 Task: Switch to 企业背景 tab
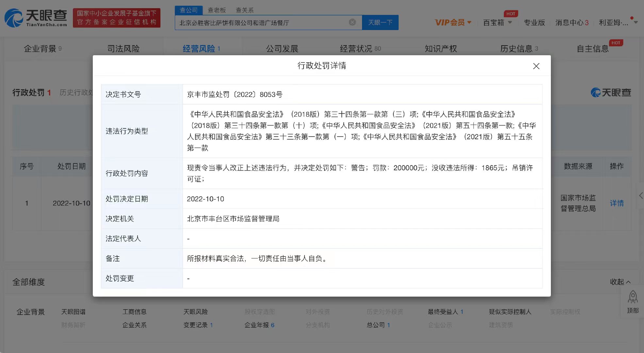[42, 49]
